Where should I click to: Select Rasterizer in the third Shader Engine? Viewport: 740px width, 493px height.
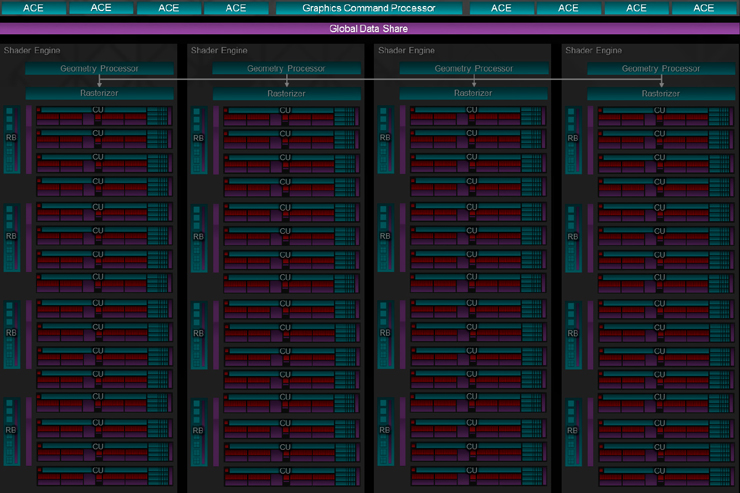pos(474,93)
